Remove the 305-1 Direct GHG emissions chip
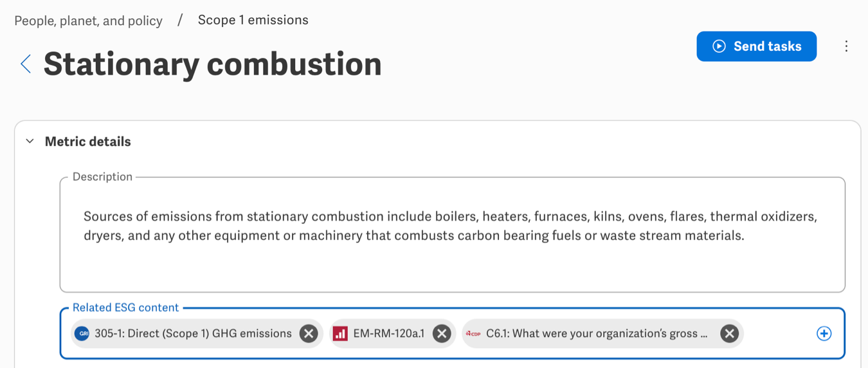The height and width of the screenshot is (368, 868). 309,333
